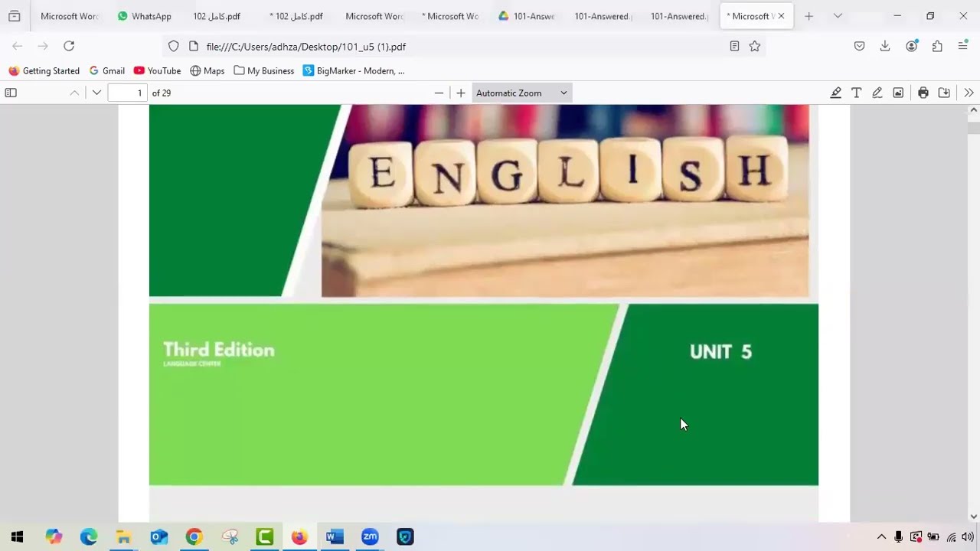
Task: Open the Windows Start menu
Action: coord(17,537)
